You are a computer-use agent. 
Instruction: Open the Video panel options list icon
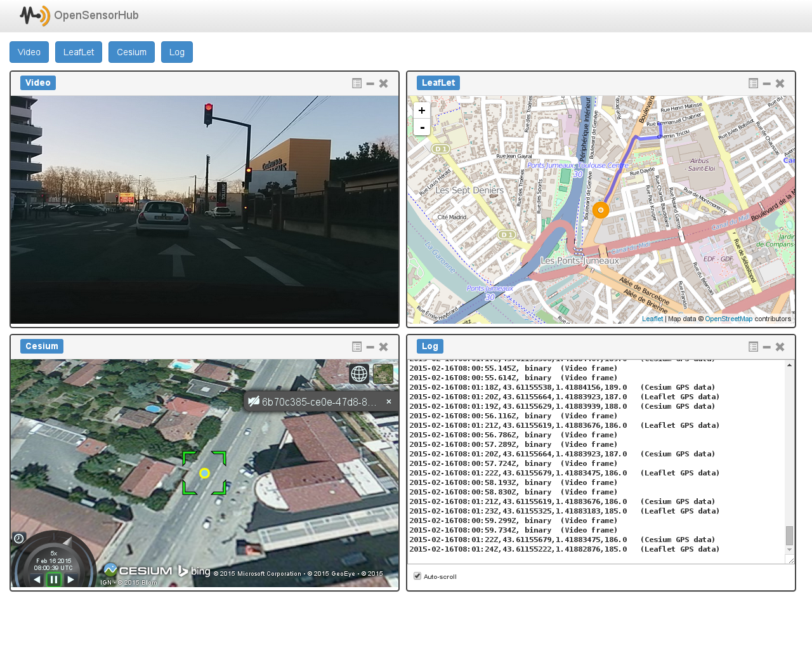pos(357,83)
